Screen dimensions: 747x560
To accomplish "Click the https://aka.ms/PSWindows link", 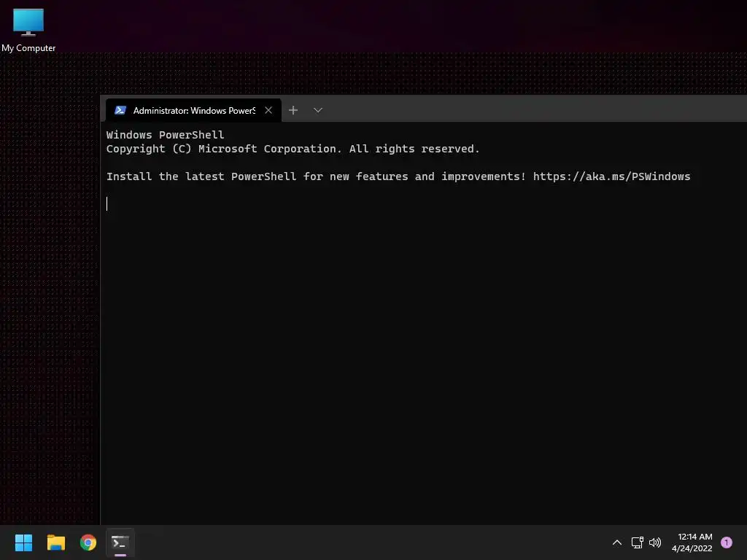I will coord(611,176).
